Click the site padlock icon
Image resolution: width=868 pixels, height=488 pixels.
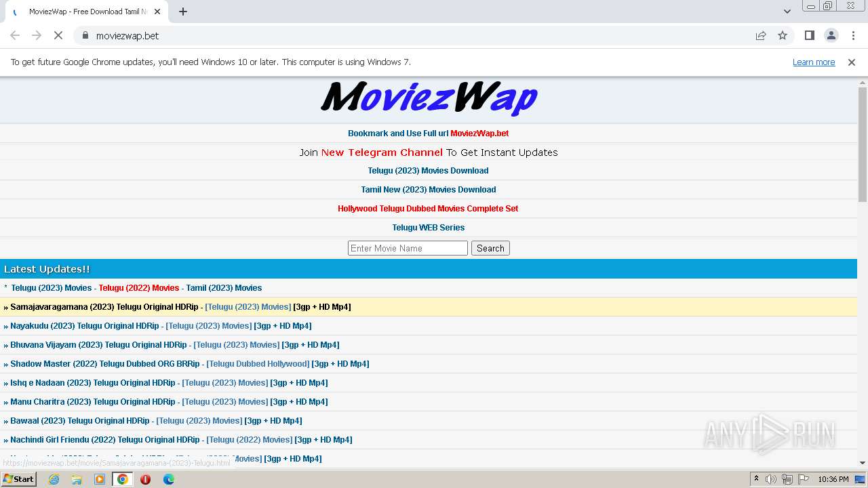coord(85,35)
